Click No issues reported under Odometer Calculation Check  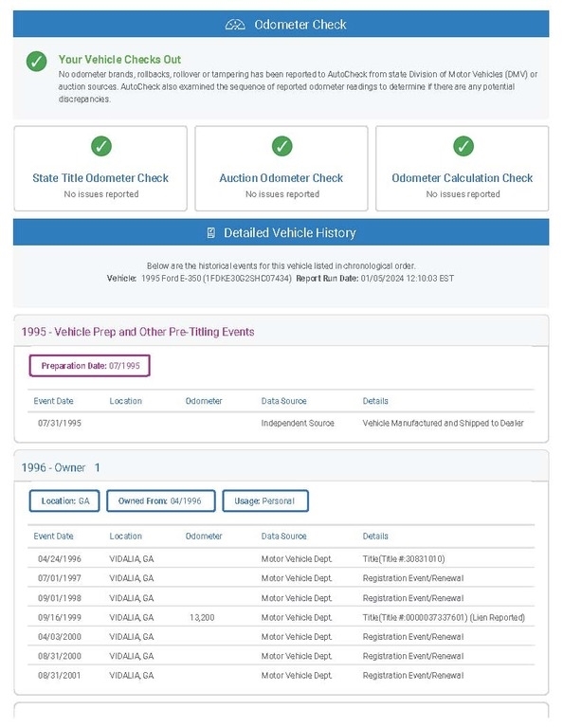click(x=463, y=194)
